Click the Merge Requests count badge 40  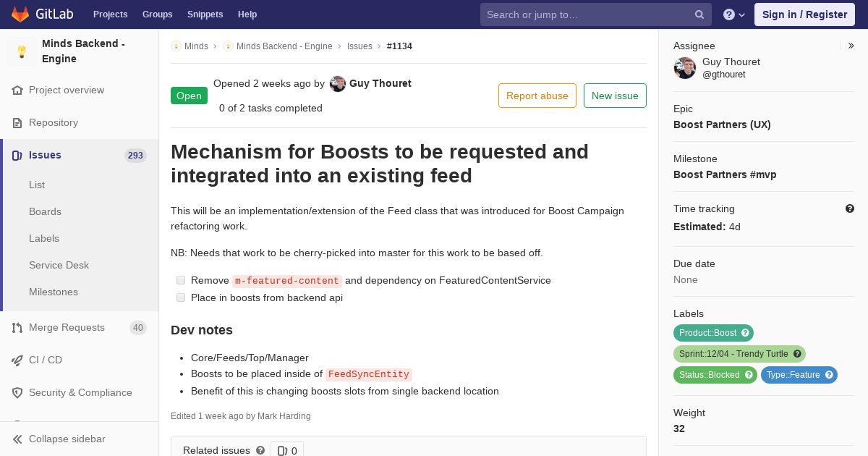coord(137,328)
